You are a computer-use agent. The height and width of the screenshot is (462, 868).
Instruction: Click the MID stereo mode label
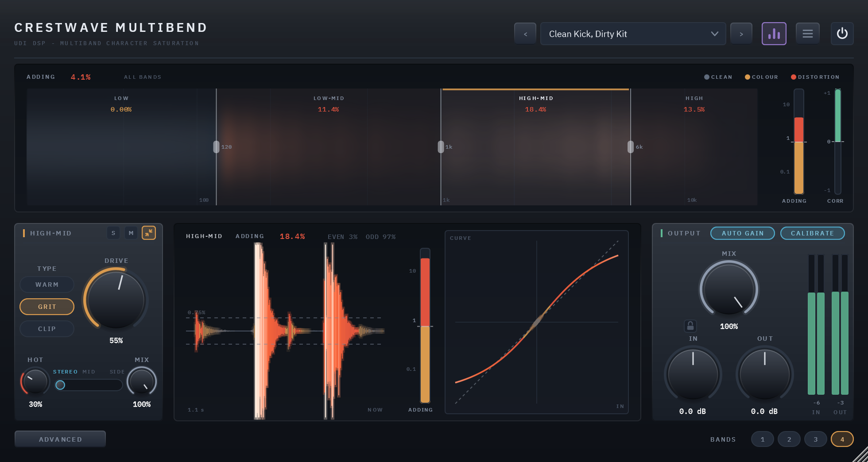pyautogui.click(x=89, y=372)
